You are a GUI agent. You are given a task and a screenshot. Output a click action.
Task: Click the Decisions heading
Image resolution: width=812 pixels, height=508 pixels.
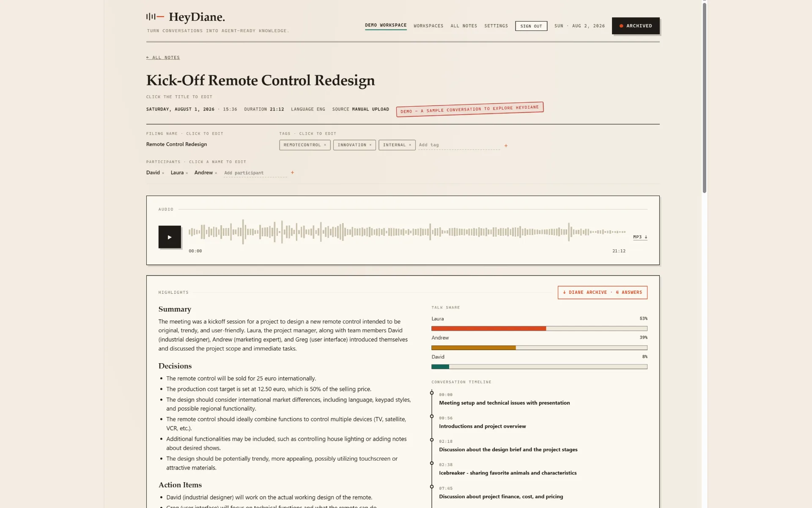tap(175, 366)
